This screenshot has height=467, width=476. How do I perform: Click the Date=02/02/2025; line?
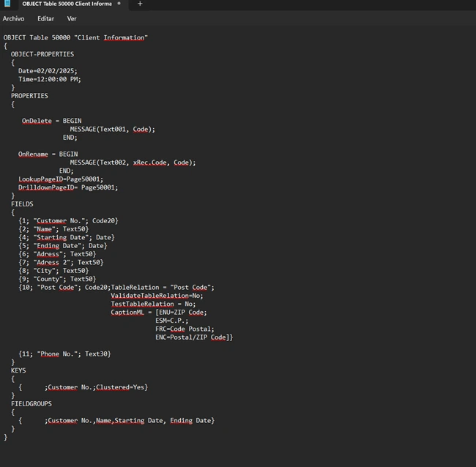(x=48, y=71)
